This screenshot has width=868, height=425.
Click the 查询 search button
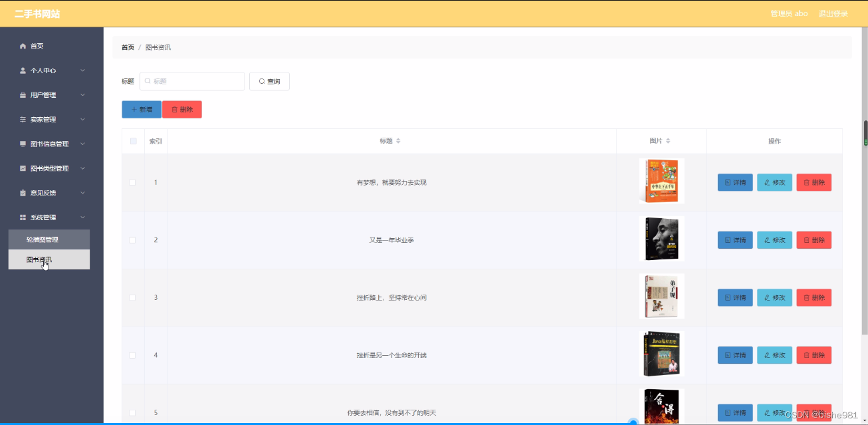pyautogui.click(x=269, y=80)
